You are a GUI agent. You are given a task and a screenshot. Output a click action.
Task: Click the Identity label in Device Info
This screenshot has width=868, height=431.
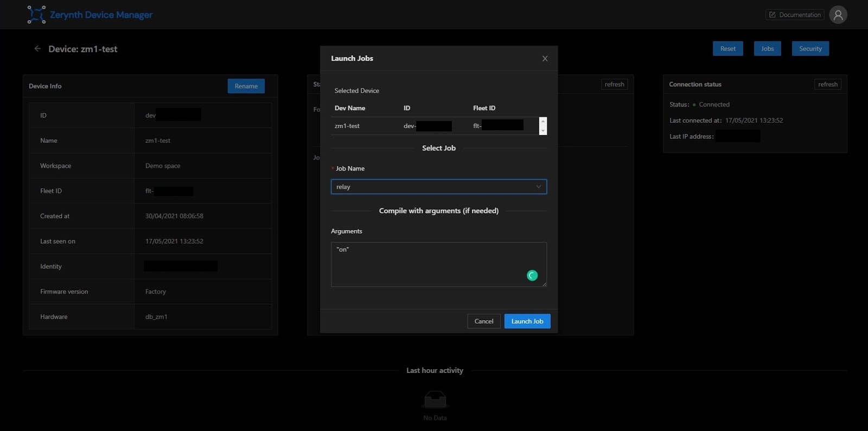(51, 267)
